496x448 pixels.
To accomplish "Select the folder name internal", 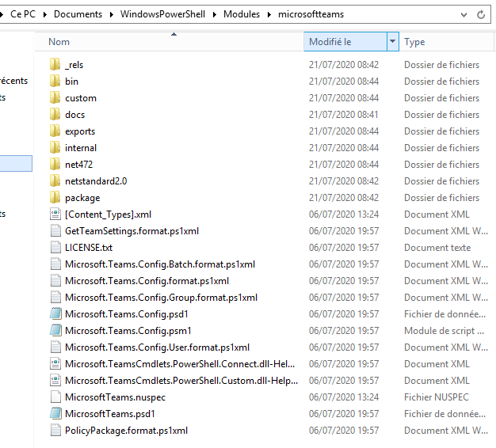I will [81, 147].
